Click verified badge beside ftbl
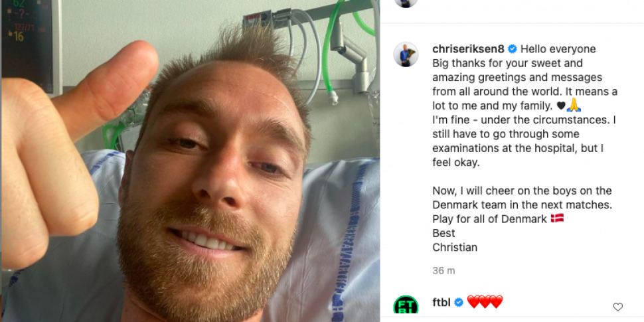This screenshot has width=644, height=322. [459, 303]
